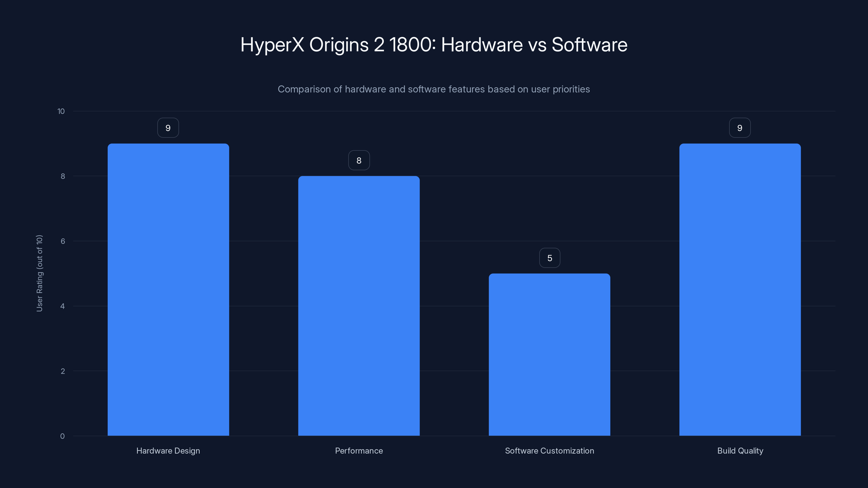Click the y-axis tick label 10
868x488 pixels.
(61, 111)
